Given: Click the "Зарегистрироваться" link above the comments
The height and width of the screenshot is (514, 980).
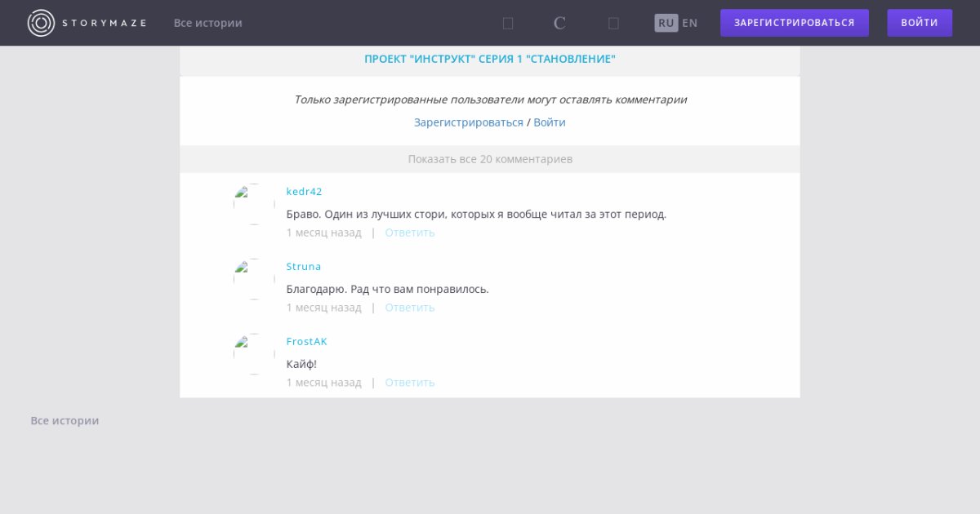Looking at the screenshot, I should coord(468,122).
